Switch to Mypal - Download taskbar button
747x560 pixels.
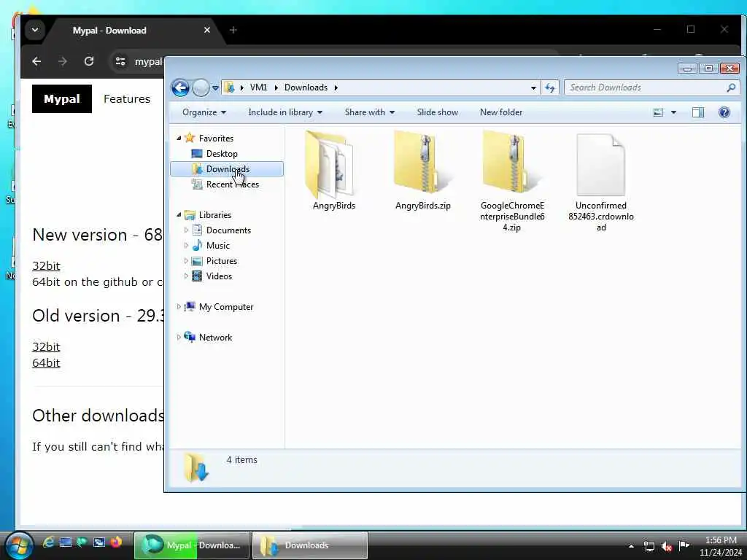pyautogui.click(x=192, y=545)
